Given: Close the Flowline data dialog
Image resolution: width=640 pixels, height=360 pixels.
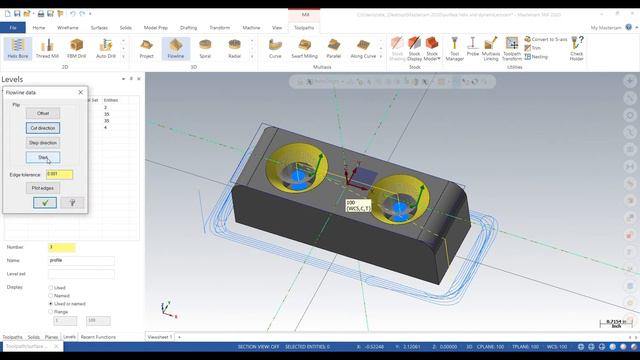Looking at the screenshot, I should pyautogui.click(x=80, y=92).
